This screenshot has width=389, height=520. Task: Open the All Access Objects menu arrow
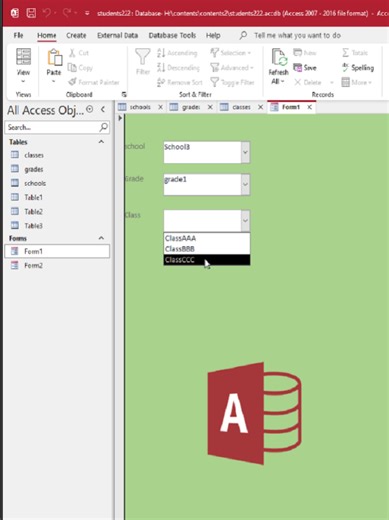point(90,109)
